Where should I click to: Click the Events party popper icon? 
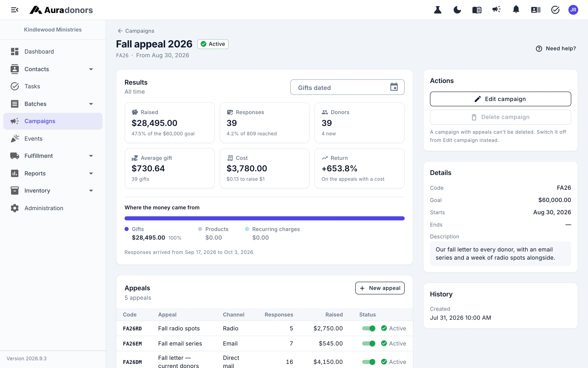14,138
